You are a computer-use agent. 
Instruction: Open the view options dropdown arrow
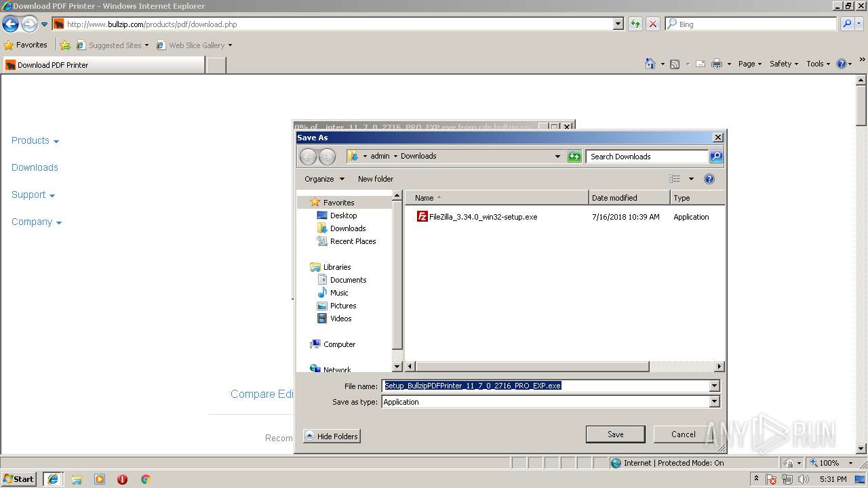[691, 179]
